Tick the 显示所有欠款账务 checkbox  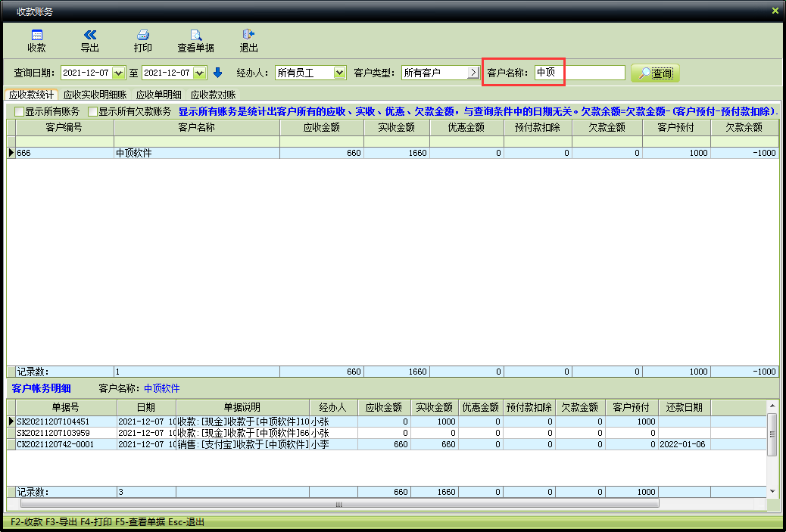[x=92, y=112]
